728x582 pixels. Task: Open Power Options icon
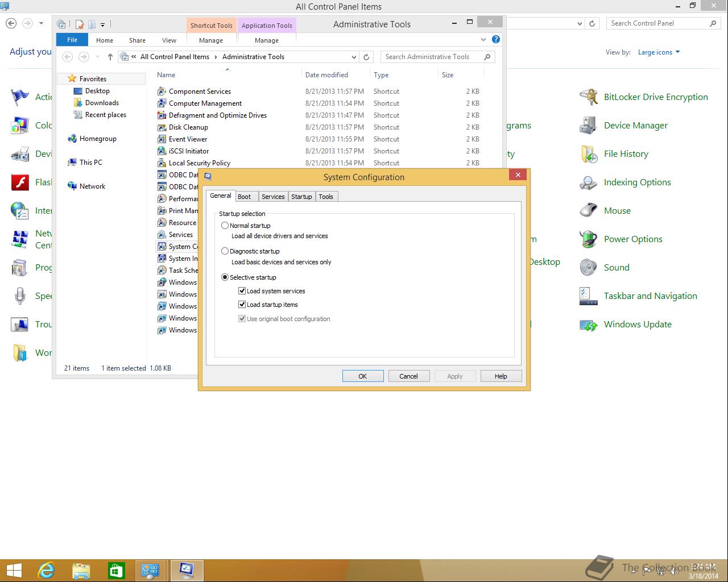click(588, 239)
